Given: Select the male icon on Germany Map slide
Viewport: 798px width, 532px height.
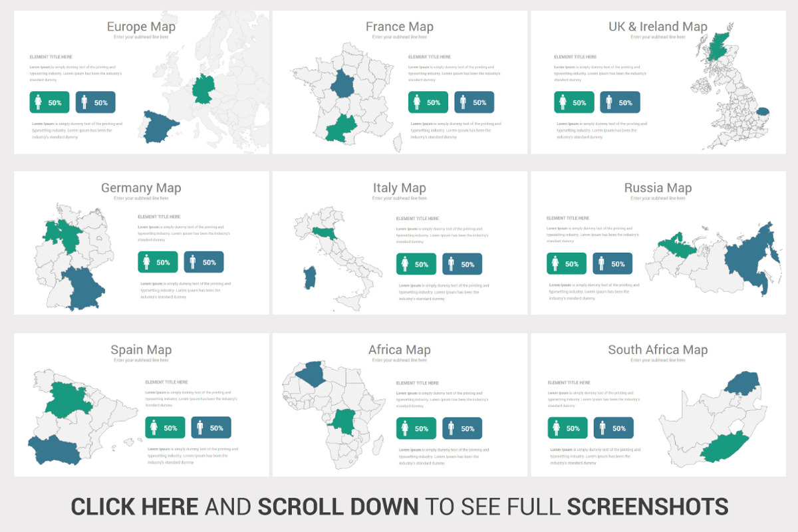Looking at the screenshot, I should (x=192, y=262).
